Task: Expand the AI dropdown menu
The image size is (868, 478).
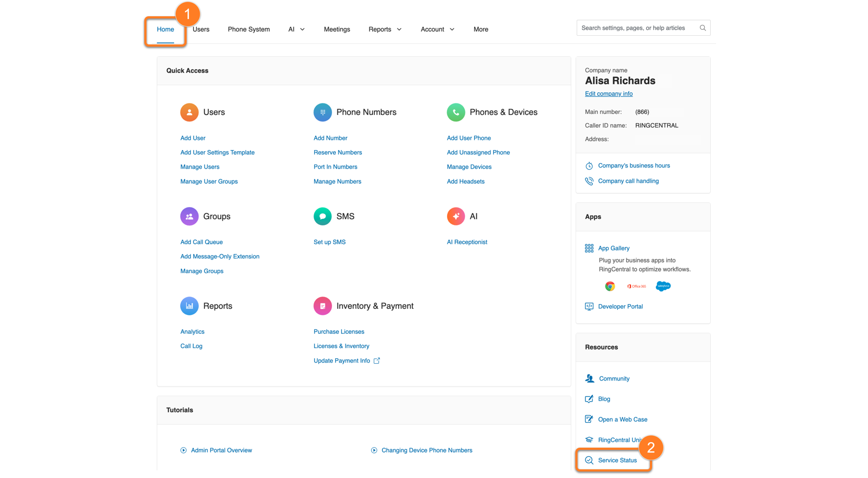Action: tap(296, 29)
